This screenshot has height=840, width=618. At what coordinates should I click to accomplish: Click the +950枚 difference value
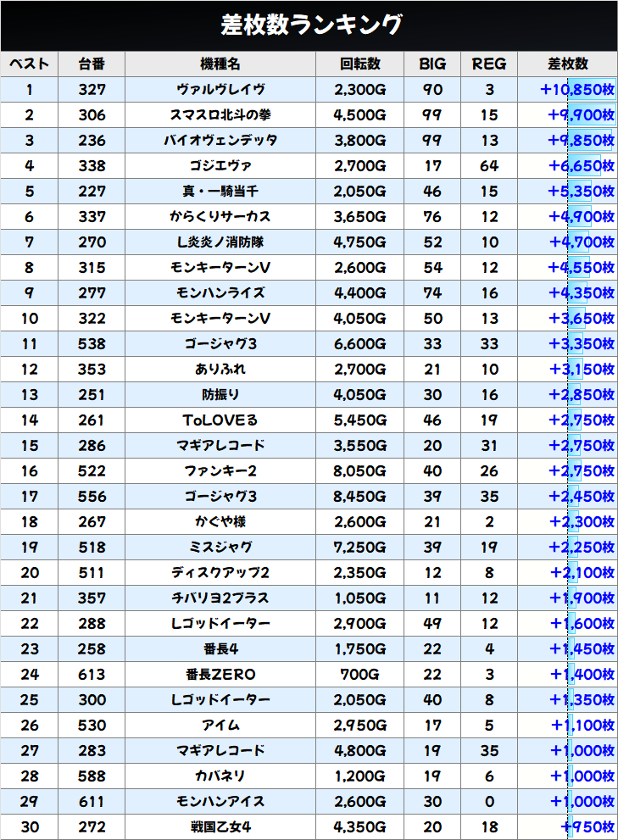pyautogui.click(x=587, y=827)
